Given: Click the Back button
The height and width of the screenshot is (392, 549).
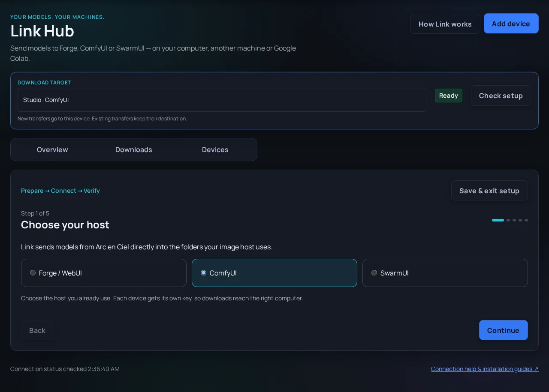Looking at the screenshot, I should pos(37,330).
